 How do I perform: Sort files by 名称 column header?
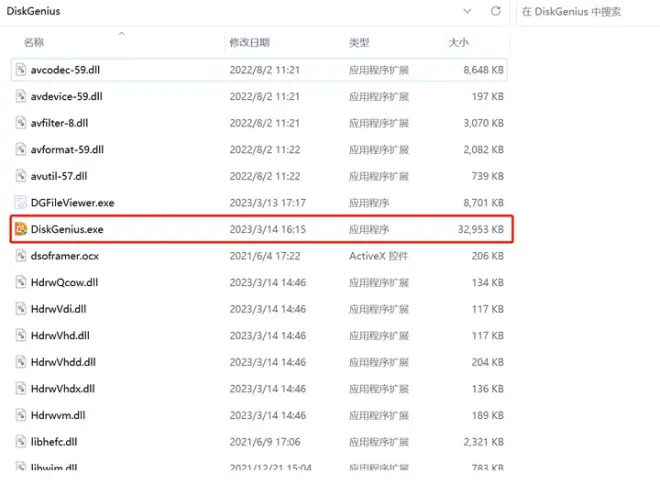(x=34, y=42)
